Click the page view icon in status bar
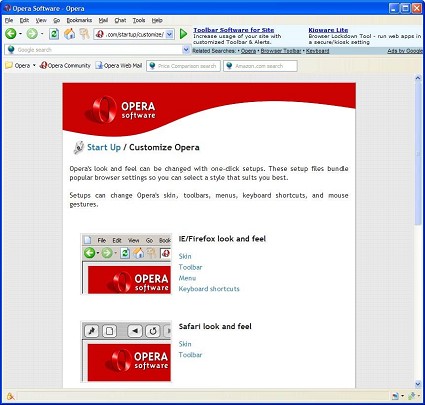This screenshot has height=405, width=425. (395, 396)
